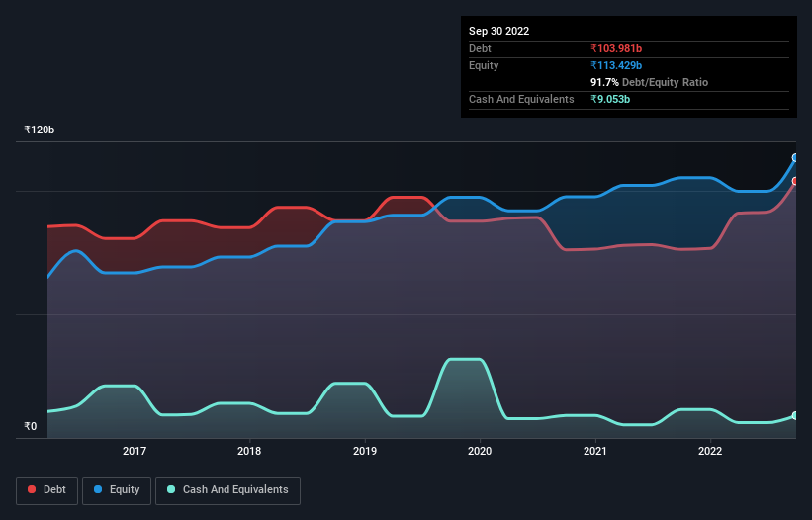This screenshot has height=520, width=812.
Task: Click the blue Equity legend dot
Action: 98,489
